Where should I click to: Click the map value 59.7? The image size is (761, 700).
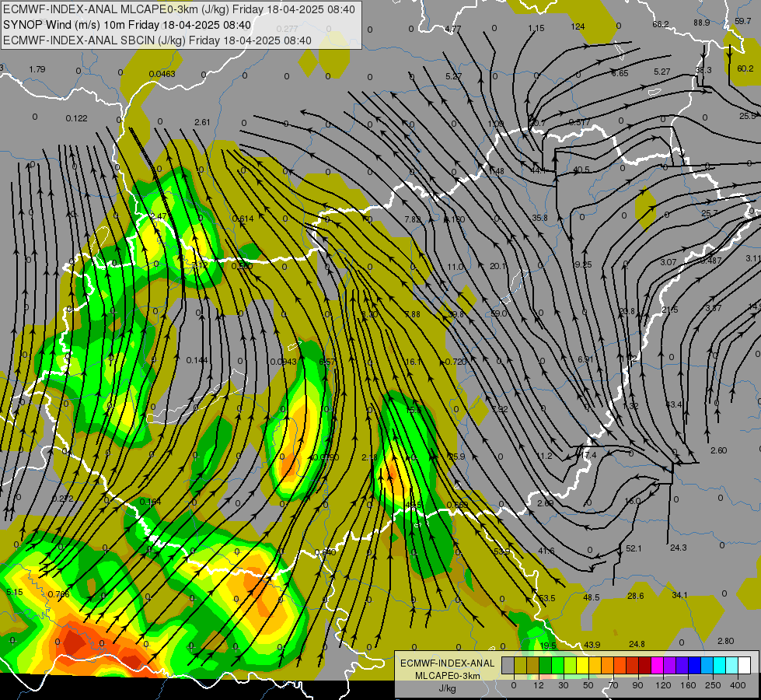(x=742, y=21)
